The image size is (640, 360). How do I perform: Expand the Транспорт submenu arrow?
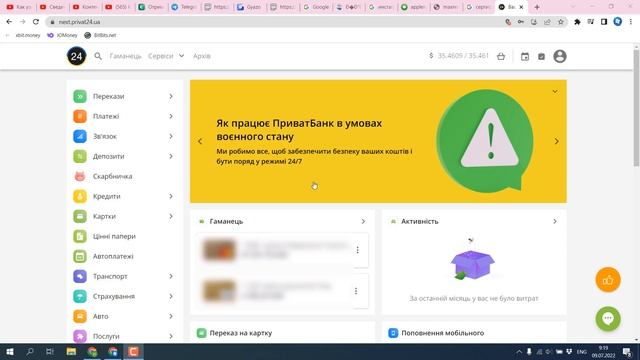point(171,276)
